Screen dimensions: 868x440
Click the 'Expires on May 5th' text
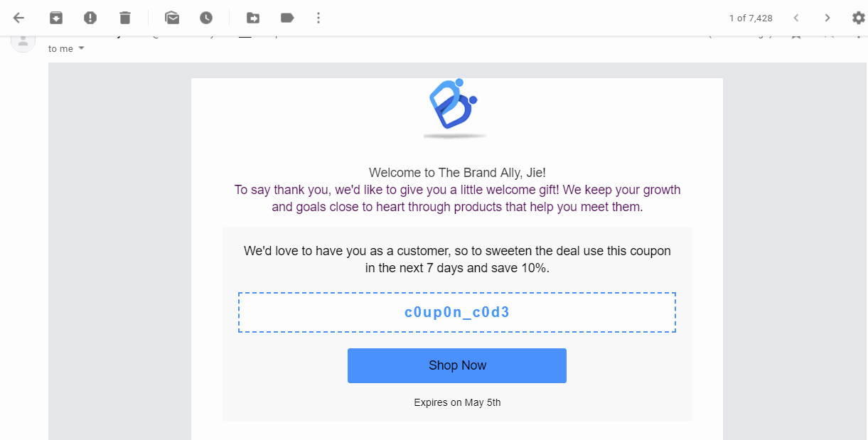point(457,402)
